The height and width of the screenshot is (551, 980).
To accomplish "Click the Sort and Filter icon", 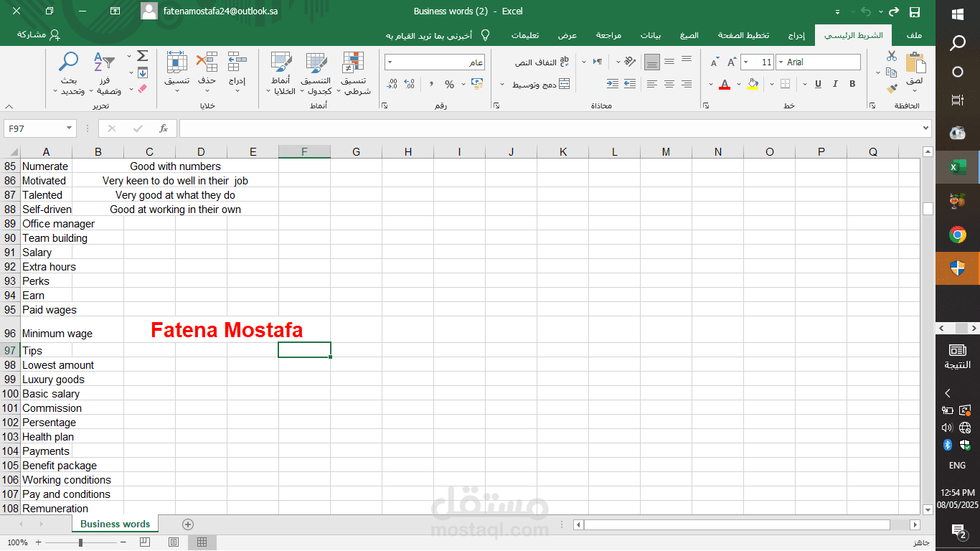I will [105, 74].
